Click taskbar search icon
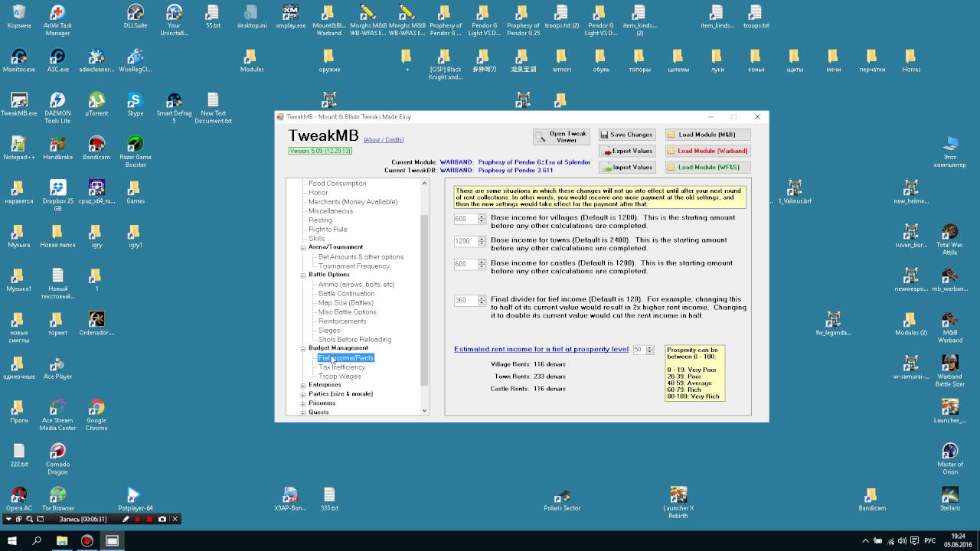The image size is (980, 551). click(37, 540)
